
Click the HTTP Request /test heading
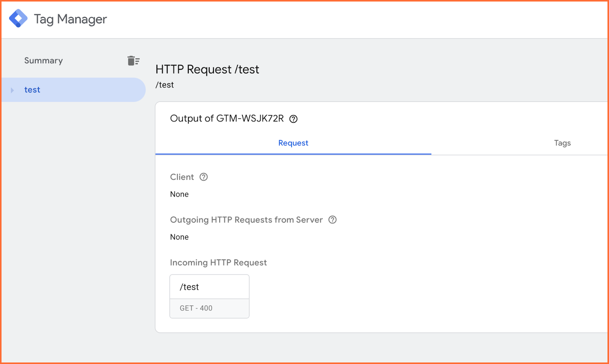[x=207, y=69]
